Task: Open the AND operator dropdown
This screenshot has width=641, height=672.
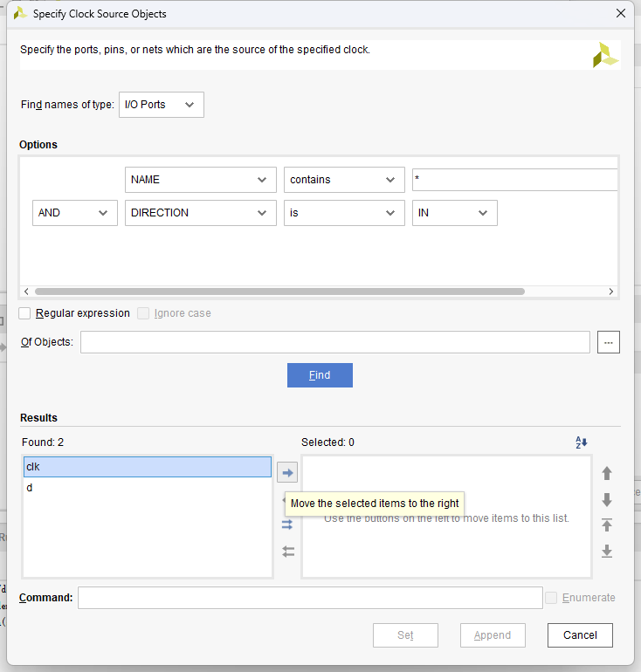Action: coord(75,213)
